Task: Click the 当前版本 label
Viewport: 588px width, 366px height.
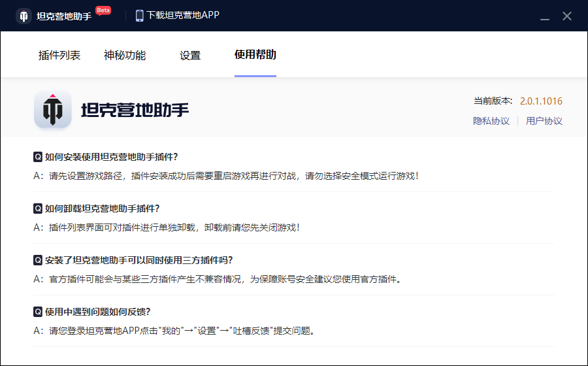Action: [x=493, y=101]
